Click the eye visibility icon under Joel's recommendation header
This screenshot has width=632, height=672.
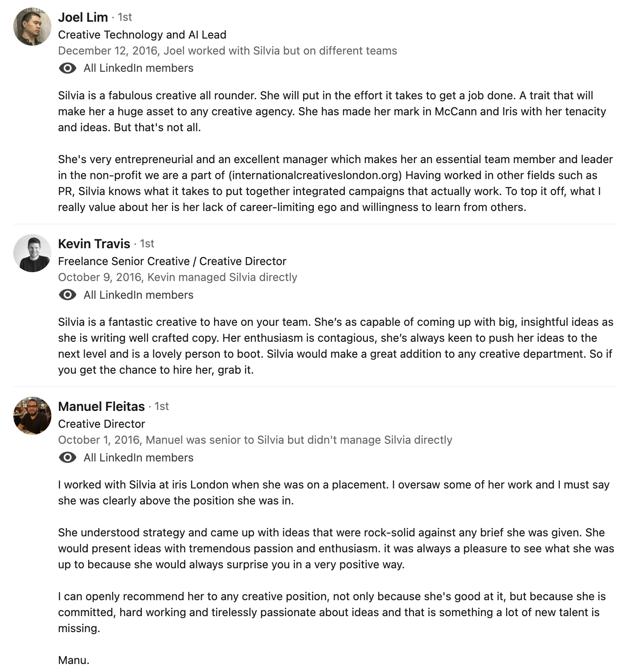pos(67,68)
